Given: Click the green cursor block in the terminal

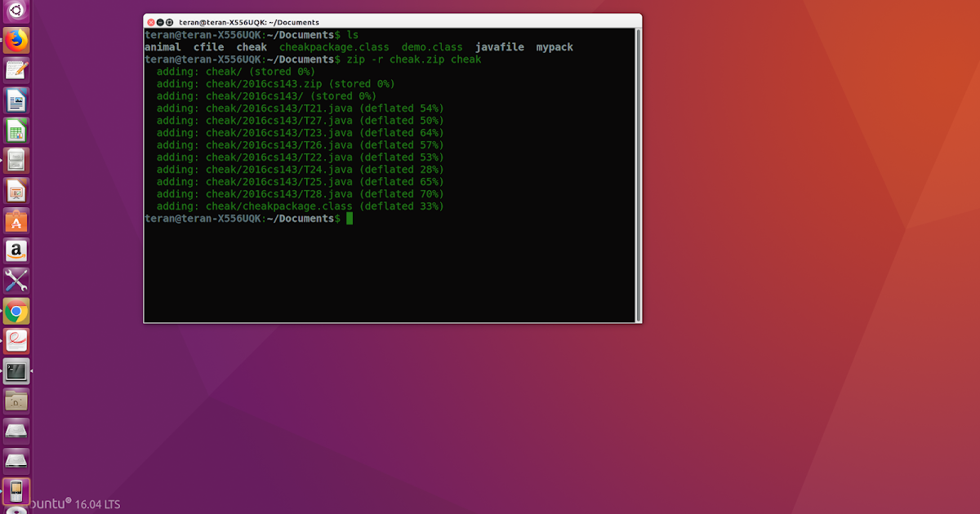Looking at the screenshot, I should point(349,218).
